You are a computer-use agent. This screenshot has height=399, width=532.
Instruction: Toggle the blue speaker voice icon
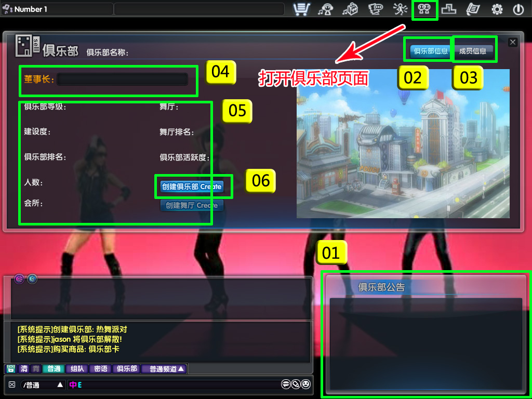(x=32, y=279)
